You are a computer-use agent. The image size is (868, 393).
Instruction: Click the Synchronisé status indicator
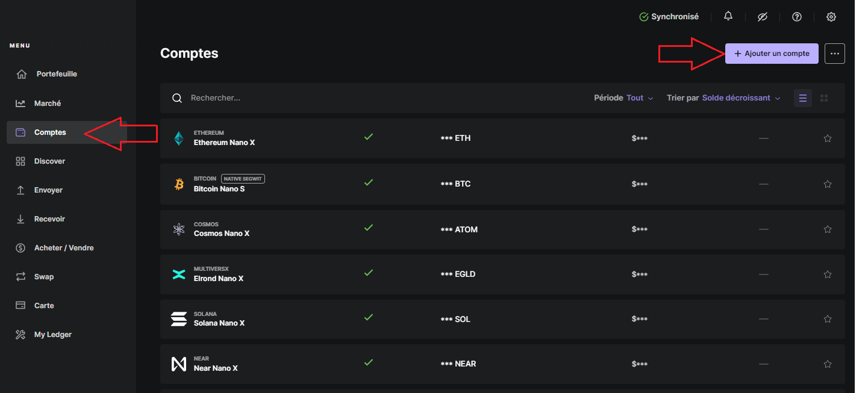tap(669, 17)
